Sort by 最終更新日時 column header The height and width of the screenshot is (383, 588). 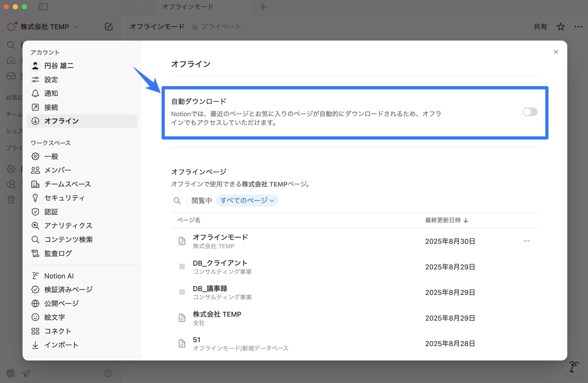coord(446,220)
